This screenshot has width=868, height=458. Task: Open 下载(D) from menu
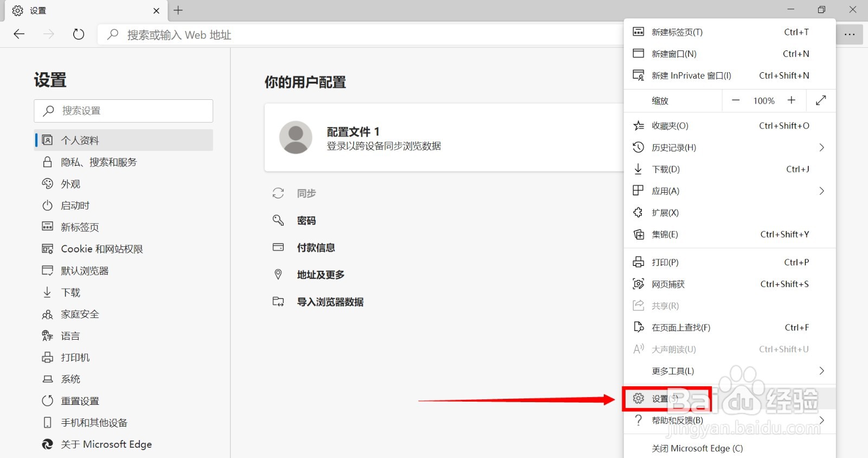click(730, 169)
